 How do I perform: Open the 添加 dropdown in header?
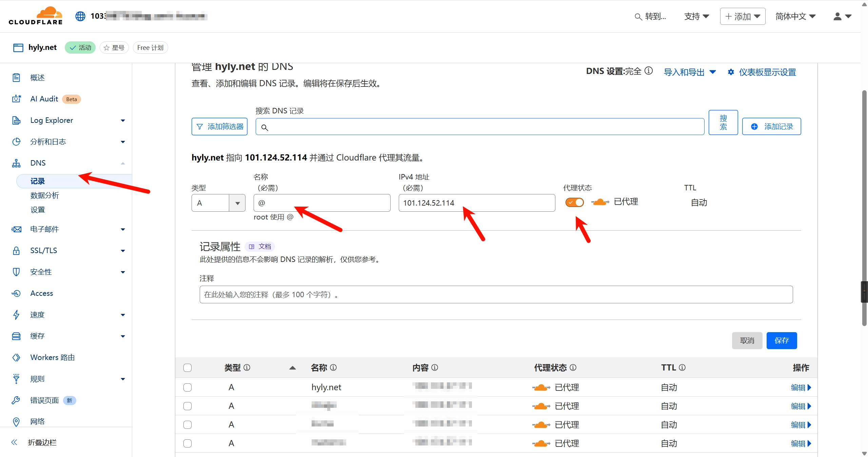coord(743,16)
